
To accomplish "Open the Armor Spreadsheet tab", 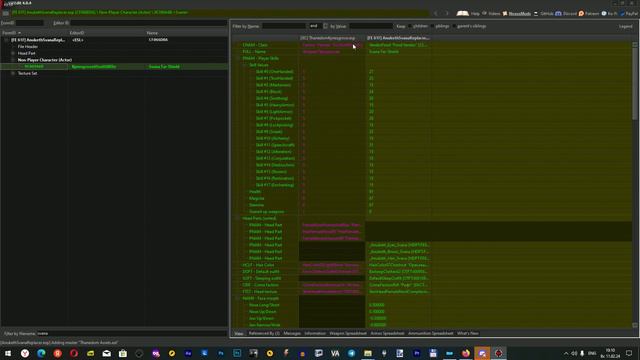I will click(x=387, y=333).
